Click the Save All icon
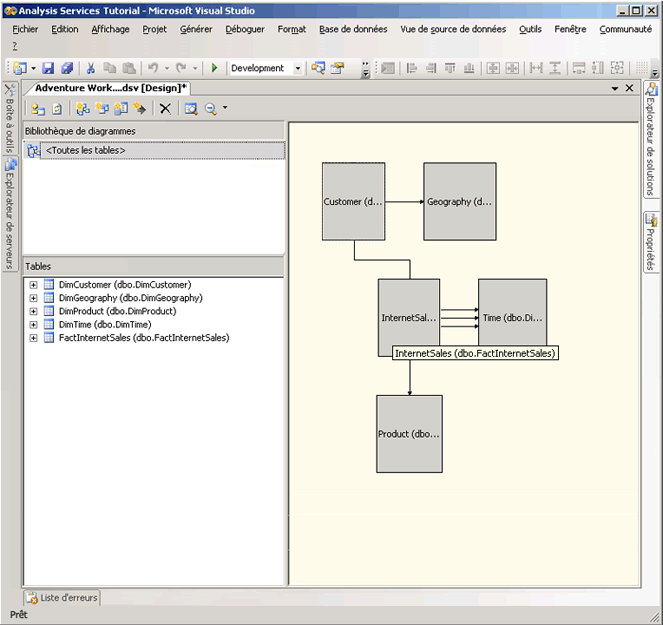 67,68
